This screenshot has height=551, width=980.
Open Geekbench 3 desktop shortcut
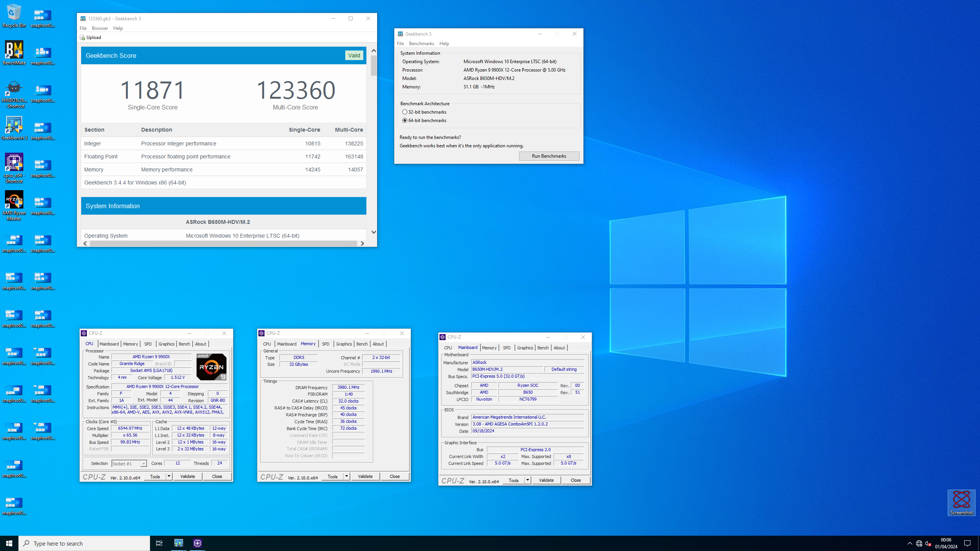point(14,128)
